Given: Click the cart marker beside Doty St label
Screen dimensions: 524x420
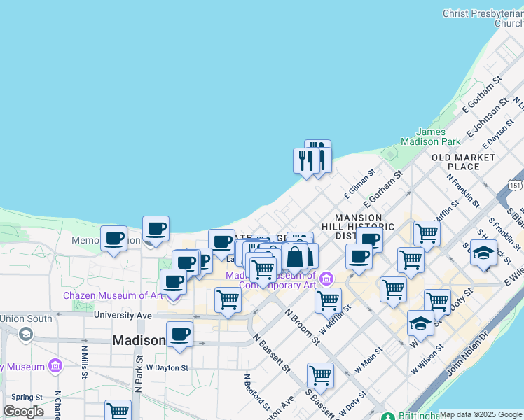Looking at the screenshot, I should click(437, 302).
